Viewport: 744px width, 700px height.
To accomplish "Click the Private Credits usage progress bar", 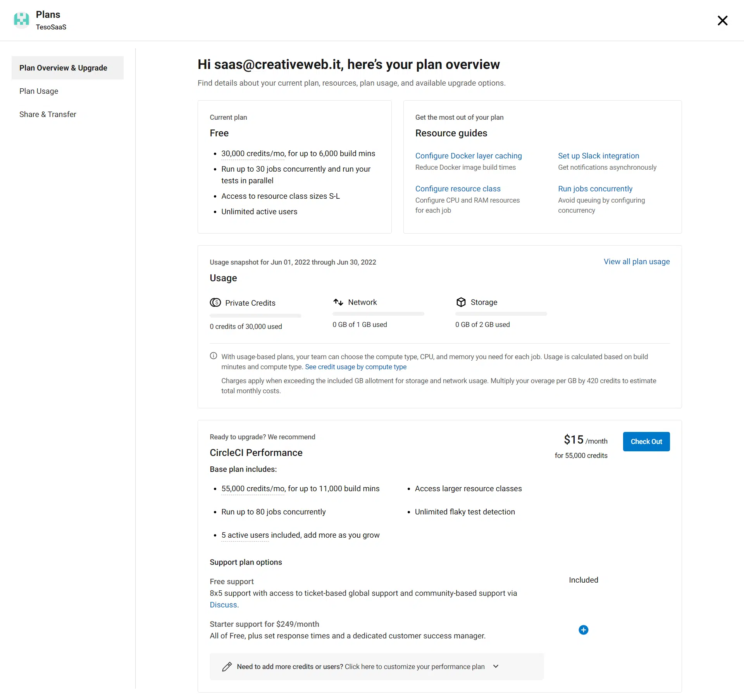I will point(255,316).
